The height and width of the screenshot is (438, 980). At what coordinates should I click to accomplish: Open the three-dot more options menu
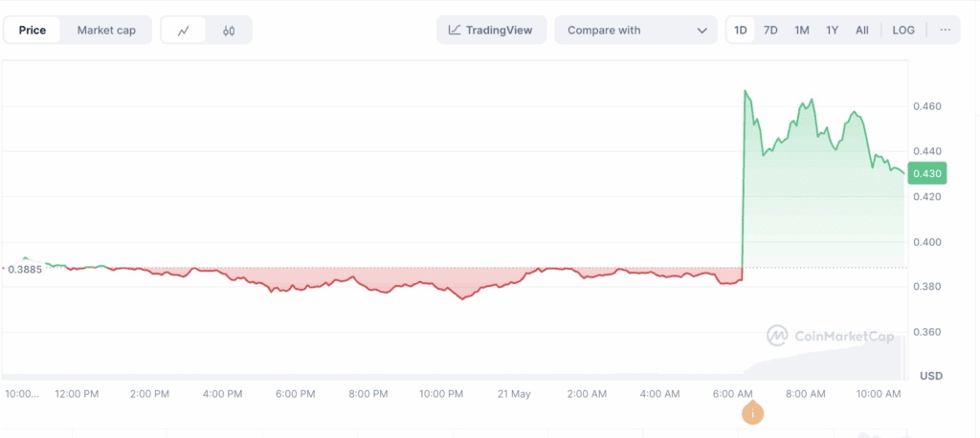tap(945, 30)
